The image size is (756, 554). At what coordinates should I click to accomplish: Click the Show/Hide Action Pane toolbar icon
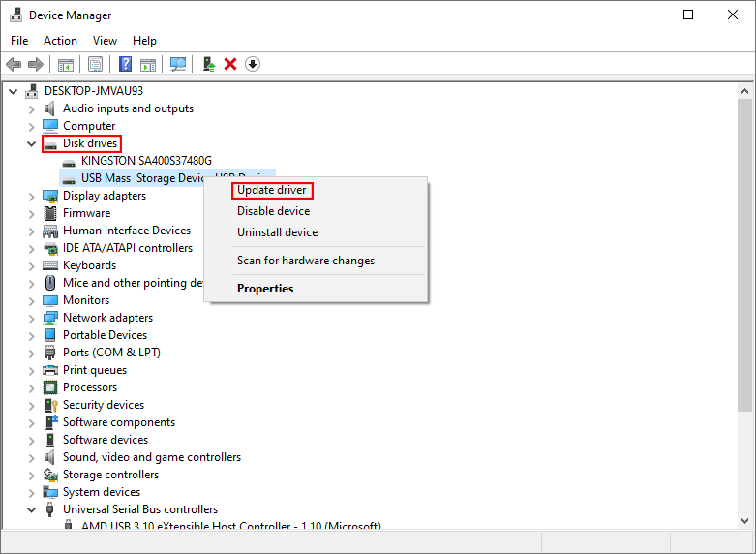coord(148,64)
